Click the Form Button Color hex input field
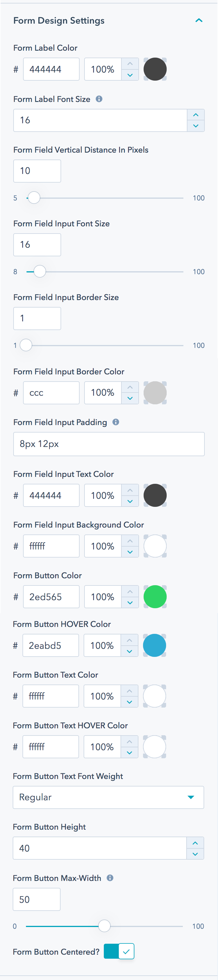The width and height of the screenshot is (218, 980). [51, 596]
